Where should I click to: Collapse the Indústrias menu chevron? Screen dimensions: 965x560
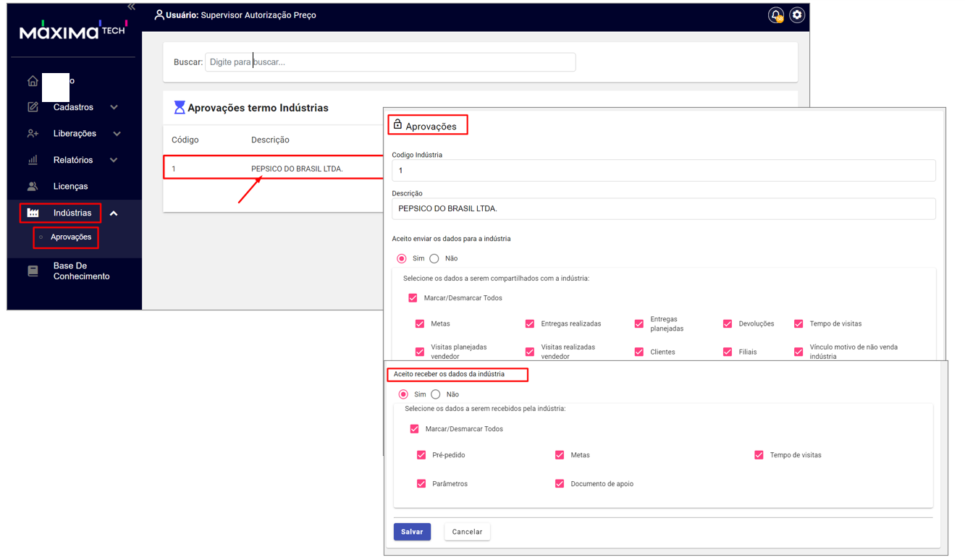[x=114, y=213]
